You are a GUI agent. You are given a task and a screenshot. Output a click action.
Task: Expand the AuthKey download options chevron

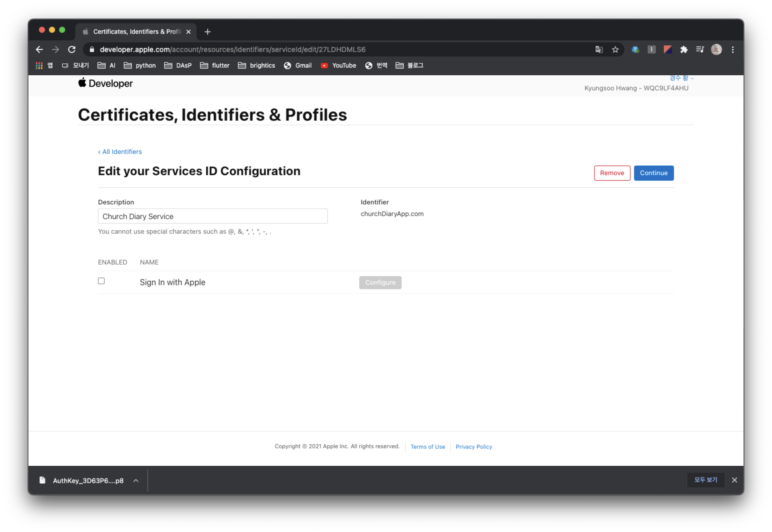click(x=136, y=480)
